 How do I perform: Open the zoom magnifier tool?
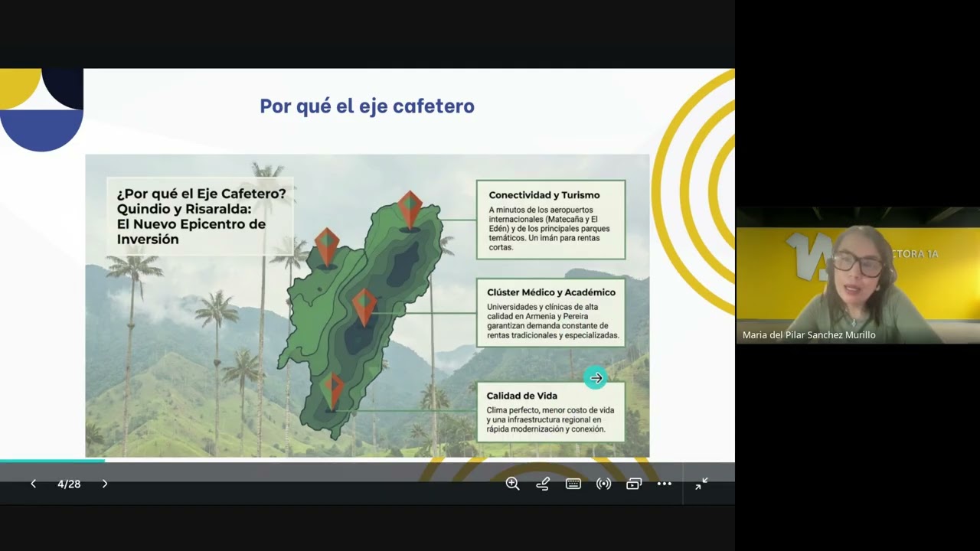click(512, 484)
